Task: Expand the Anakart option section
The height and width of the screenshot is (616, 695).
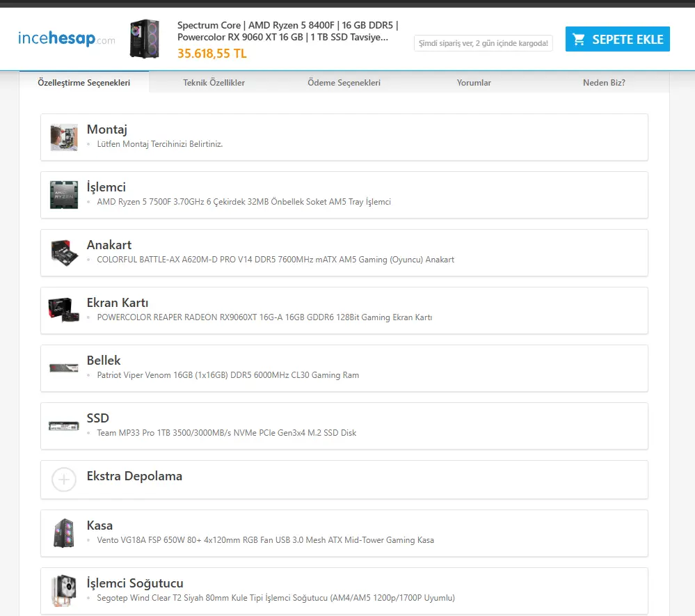Action: (344, 253)
